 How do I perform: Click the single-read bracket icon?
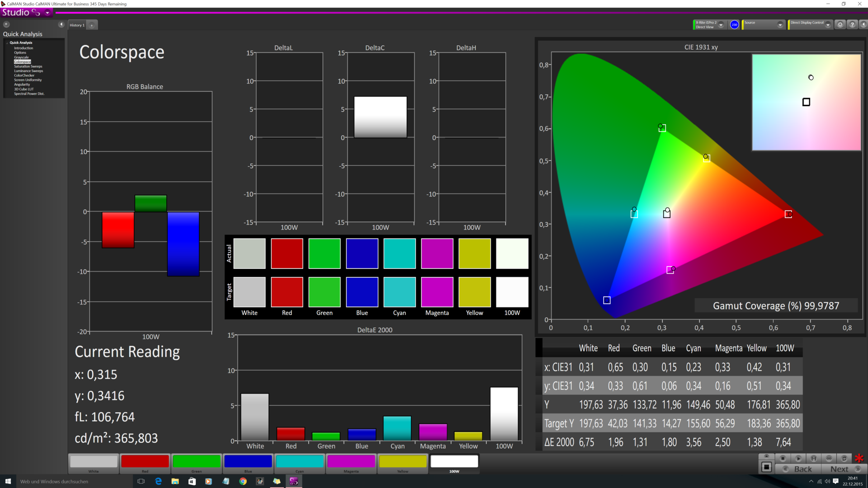[x=814, y=458]
